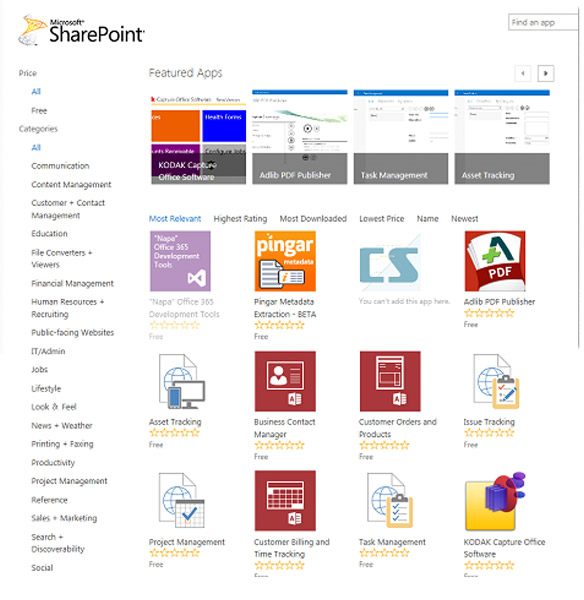Open the Customer Billing and Time Tracking icon
The width and height of the screenshot is (584, 600).
click(285, 501)
